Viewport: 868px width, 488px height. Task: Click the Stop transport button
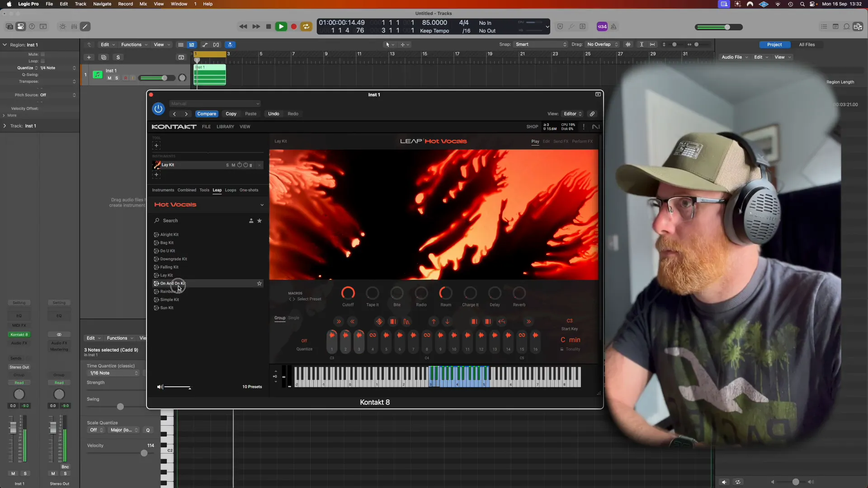pos(269,27)
